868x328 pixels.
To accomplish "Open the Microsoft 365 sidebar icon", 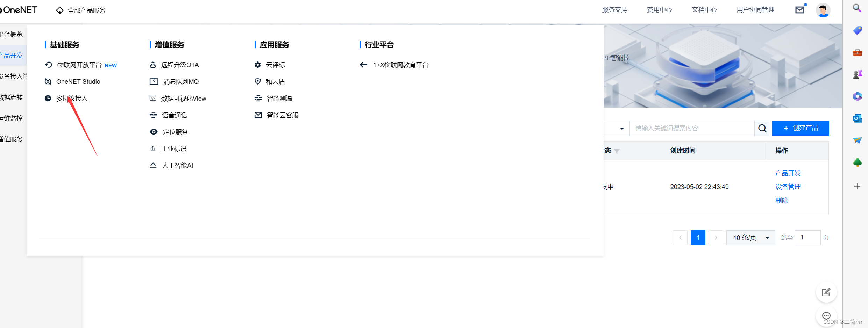I will (857, 96).
